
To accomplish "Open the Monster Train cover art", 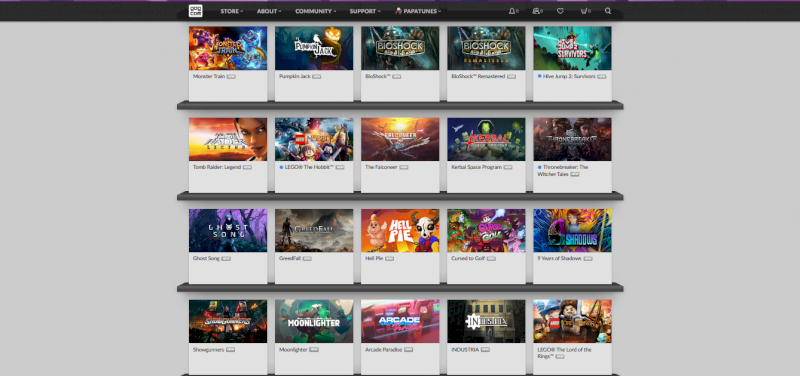I will coord(228,48).
